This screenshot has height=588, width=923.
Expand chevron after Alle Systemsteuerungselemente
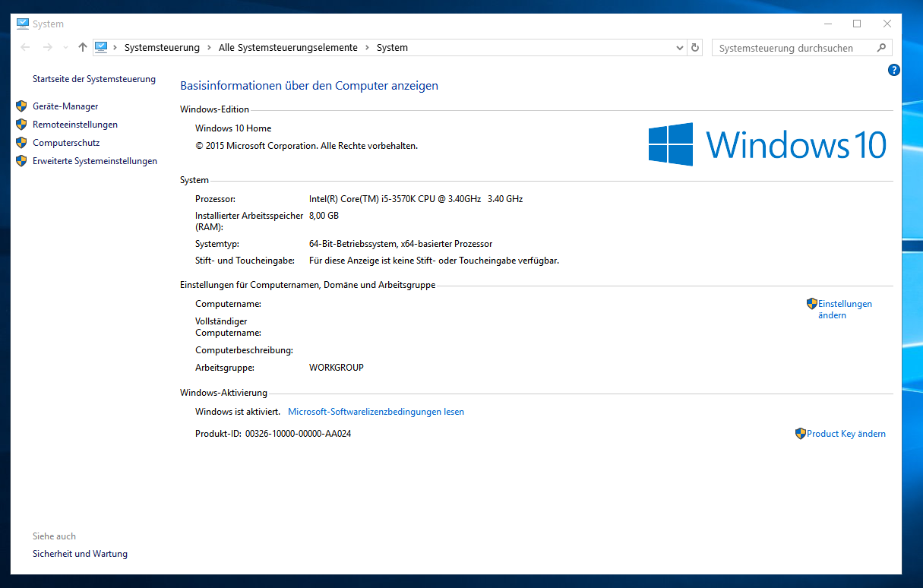point(368,48)
